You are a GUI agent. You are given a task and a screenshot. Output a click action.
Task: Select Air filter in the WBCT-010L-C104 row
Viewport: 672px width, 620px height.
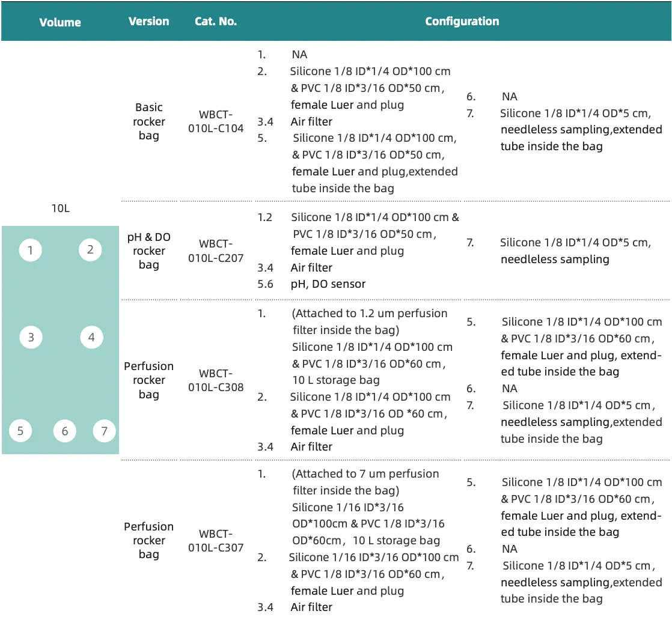click(x=311, y=122)
